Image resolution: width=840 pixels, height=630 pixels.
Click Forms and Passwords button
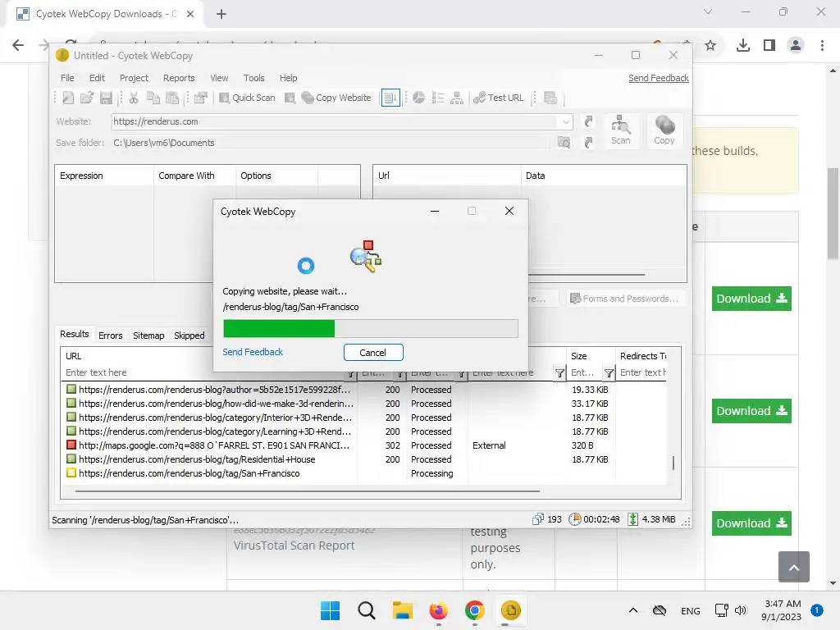pyautogui.click(x=624, y=299)
